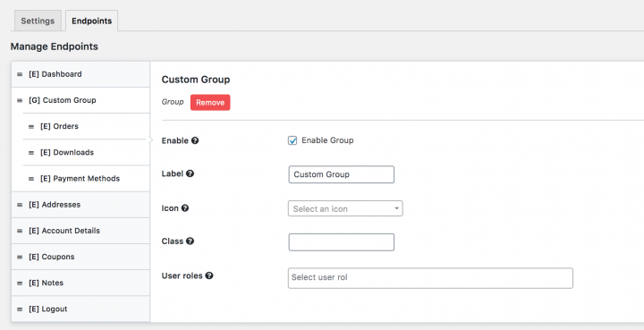The image size is (644, 330).
Task: Select the [G] Custom Group item
Action: pyautogui.click(x=80, y=100)
